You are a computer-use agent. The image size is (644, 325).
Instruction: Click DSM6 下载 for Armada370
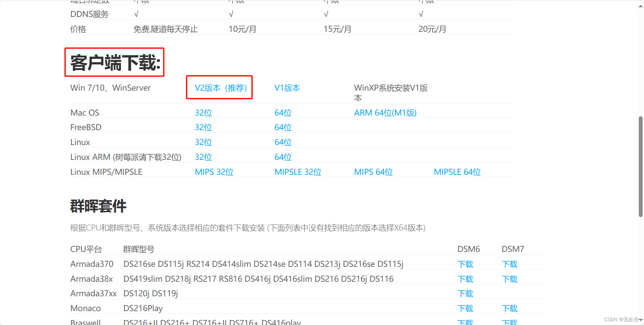[x=465, y=264]
